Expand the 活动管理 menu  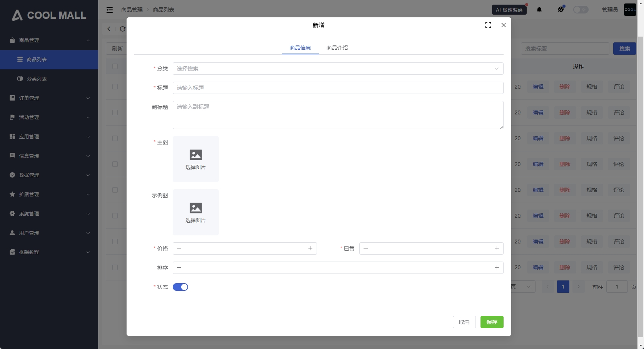tap(49, 117)
